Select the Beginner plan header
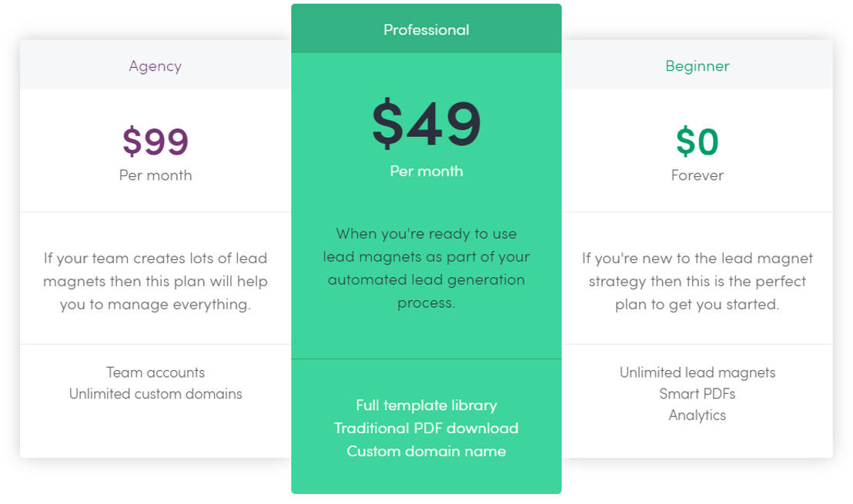Image resolution: width=853 pixels, height=504 pixels. (x=697, y=66)
